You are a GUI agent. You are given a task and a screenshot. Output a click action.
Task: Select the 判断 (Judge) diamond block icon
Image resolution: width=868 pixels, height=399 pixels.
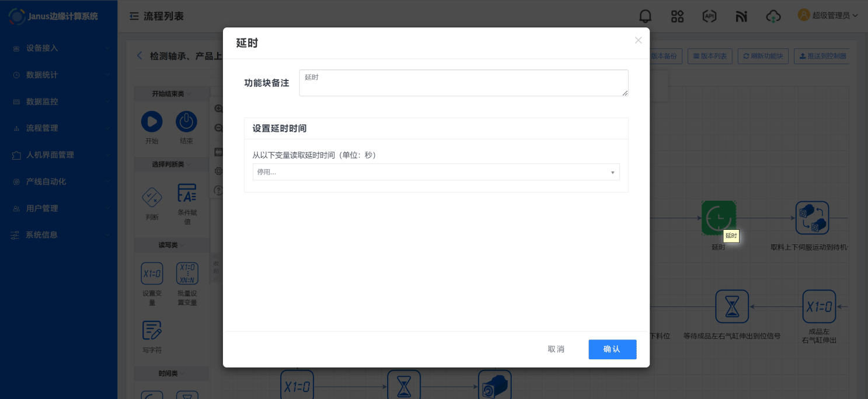152,197
